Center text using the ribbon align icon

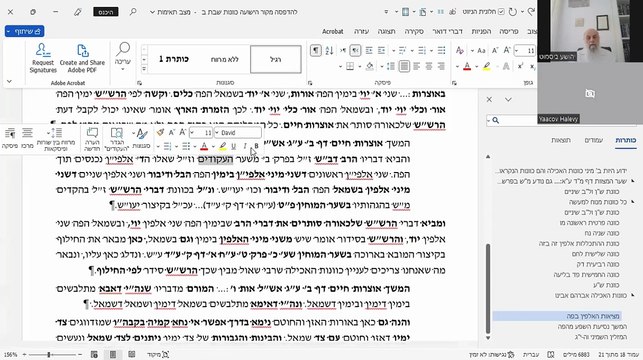(x=429, y=66)
